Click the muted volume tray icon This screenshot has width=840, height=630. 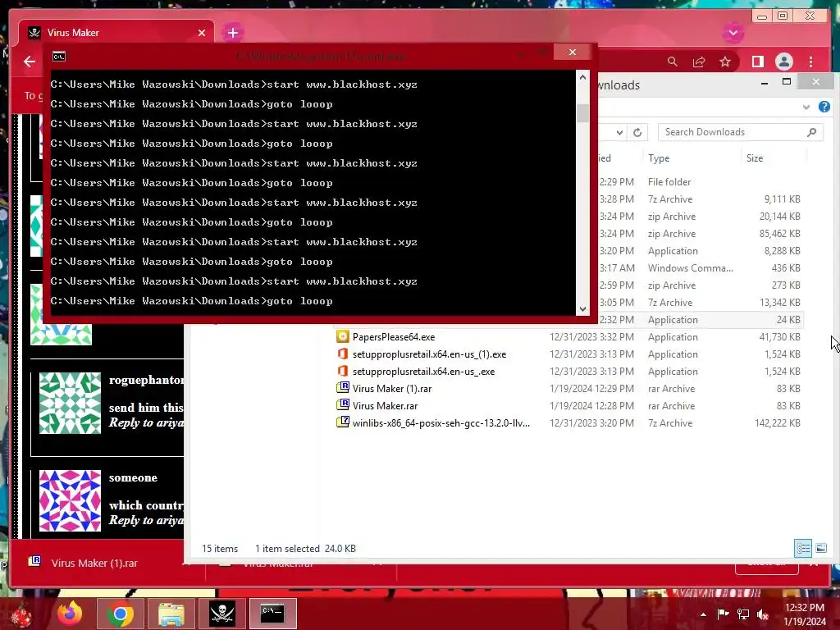pos(763,614)
